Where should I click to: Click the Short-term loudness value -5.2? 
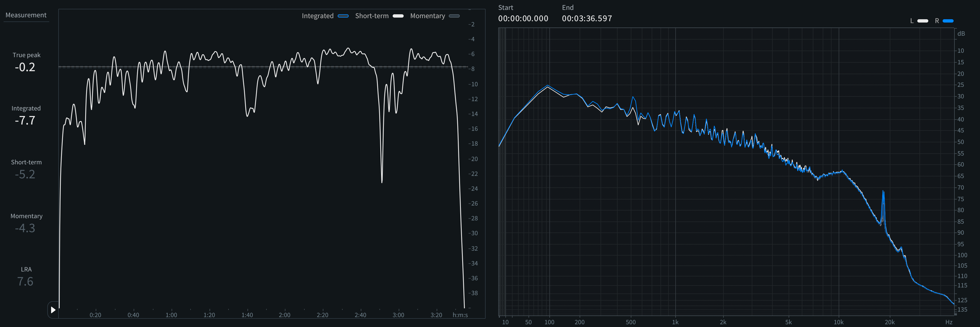coord(25,174)
